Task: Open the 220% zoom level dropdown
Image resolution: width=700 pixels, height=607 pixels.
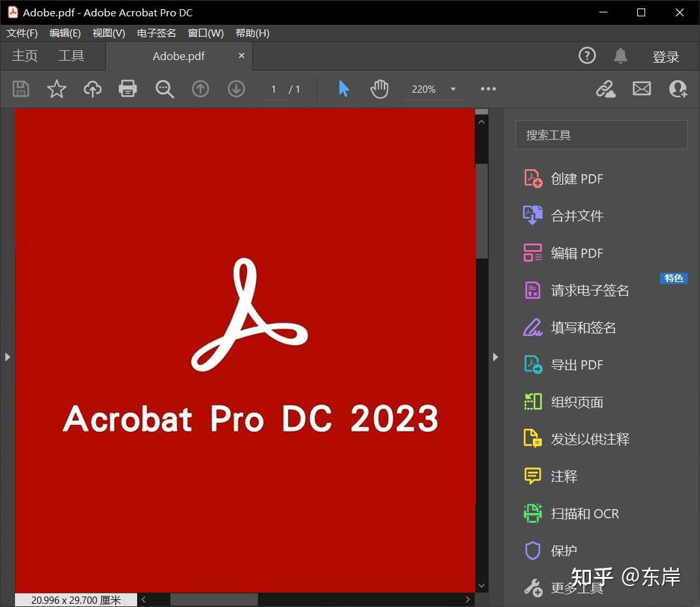Action: (x=434, y=89)
